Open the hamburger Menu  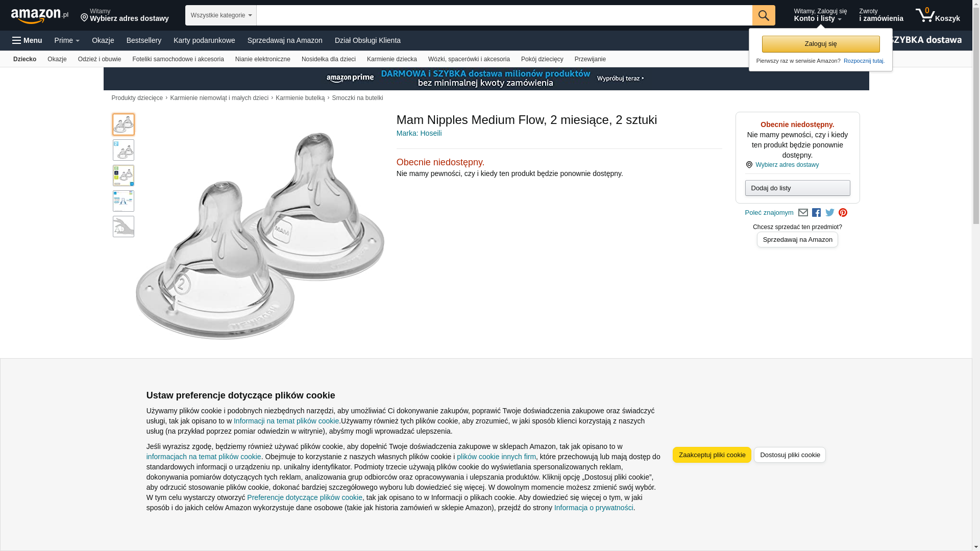pos(27,40)
